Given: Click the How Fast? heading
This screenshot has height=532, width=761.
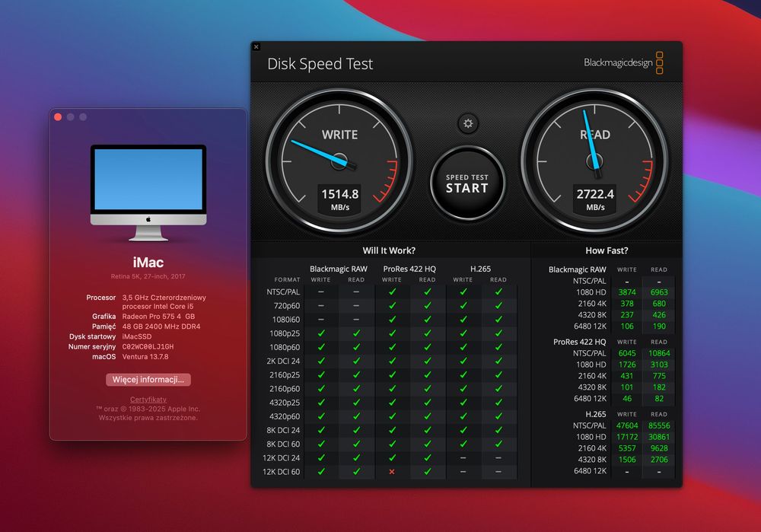Looking at the screenshot, I should coord(607,250).
